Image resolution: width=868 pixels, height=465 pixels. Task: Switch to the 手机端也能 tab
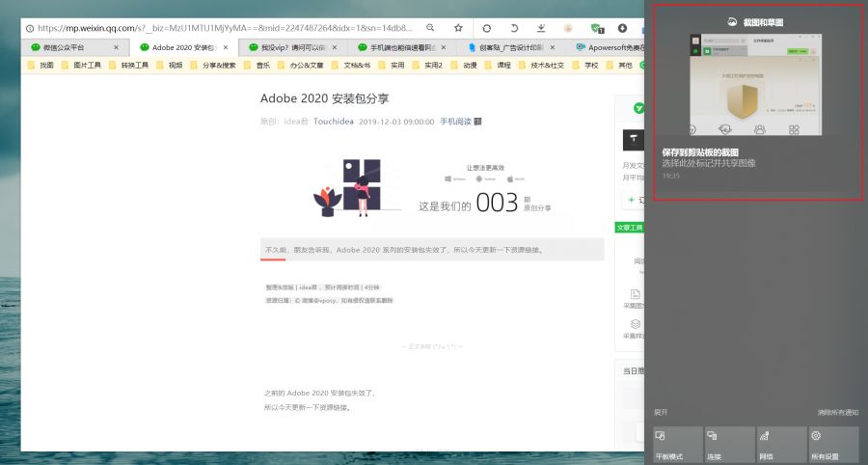402,47
